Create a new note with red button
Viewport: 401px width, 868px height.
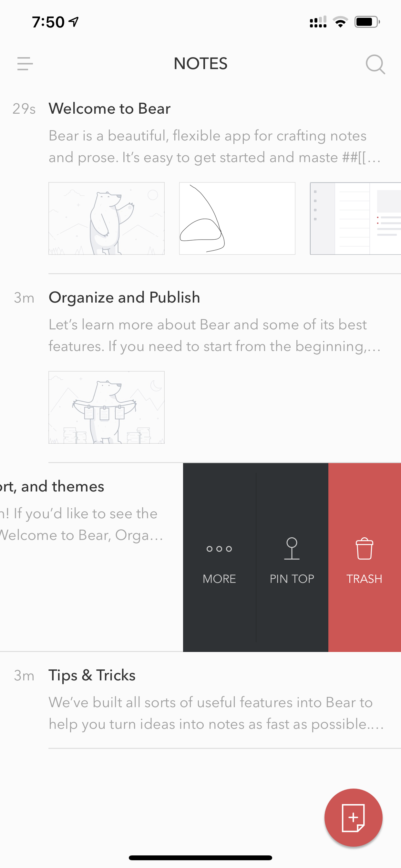tap(353, 817)
